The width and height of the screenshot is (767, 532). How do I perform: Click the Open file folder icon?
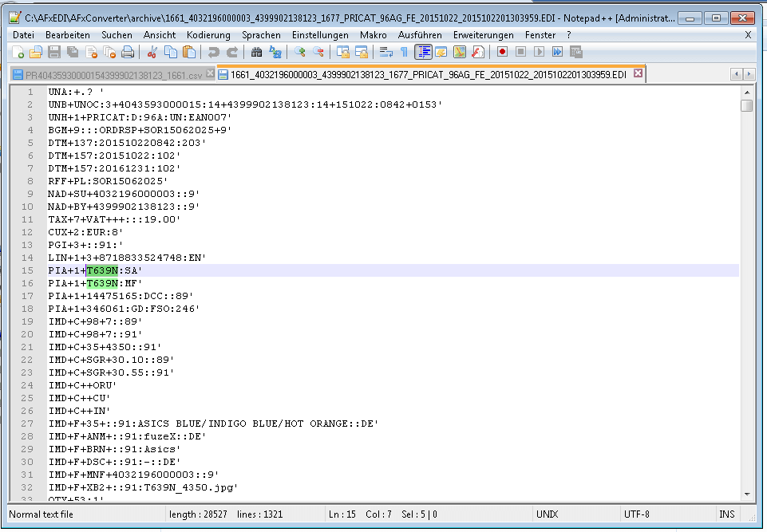click(36, 53)
